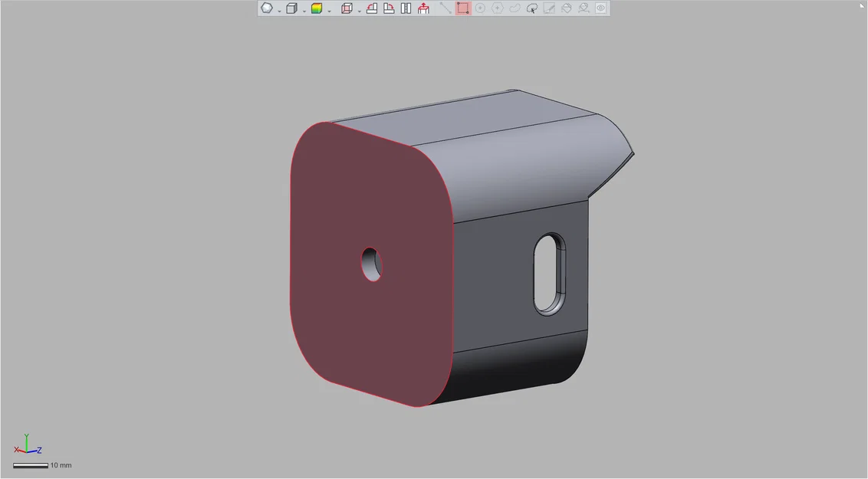Click the stamp-shaped selection icon
868x479 pixels.
pyautogui.click(x=584, y=8)
